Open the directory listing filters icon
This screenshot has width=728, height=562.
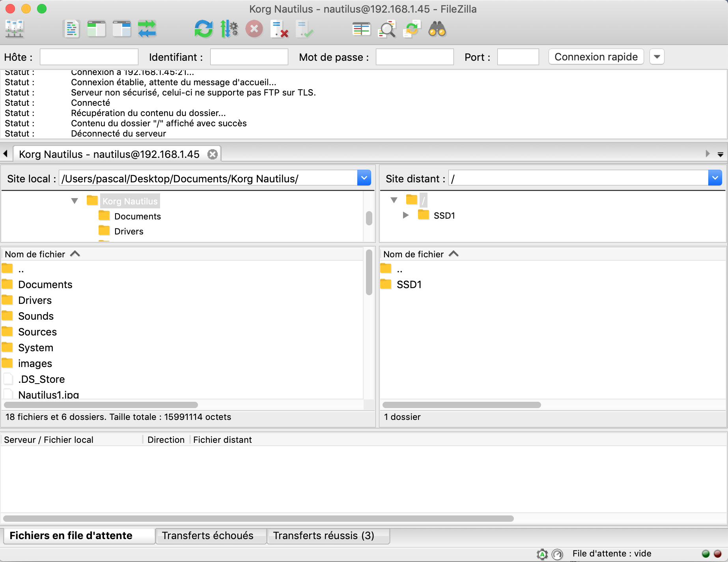click(362, 29)
